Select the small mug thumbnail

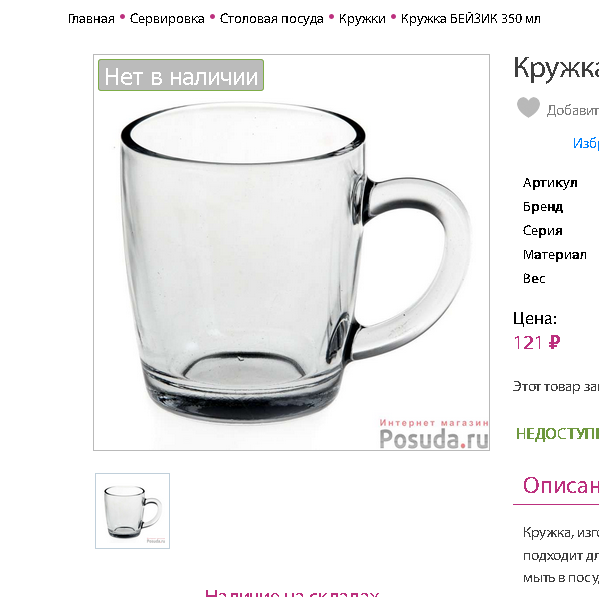pos(133,511)
